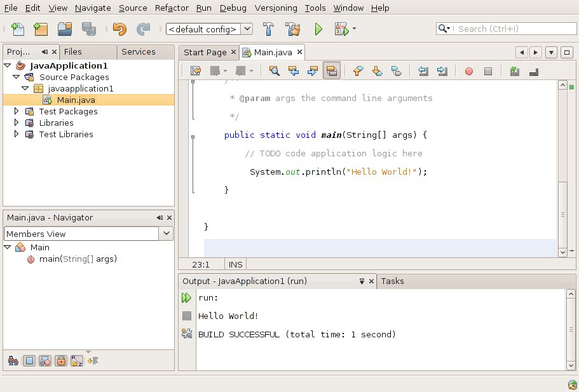This screenshot has width=579, height=392.
Task: Open the Refactor menu
Action: click(171, 8)
